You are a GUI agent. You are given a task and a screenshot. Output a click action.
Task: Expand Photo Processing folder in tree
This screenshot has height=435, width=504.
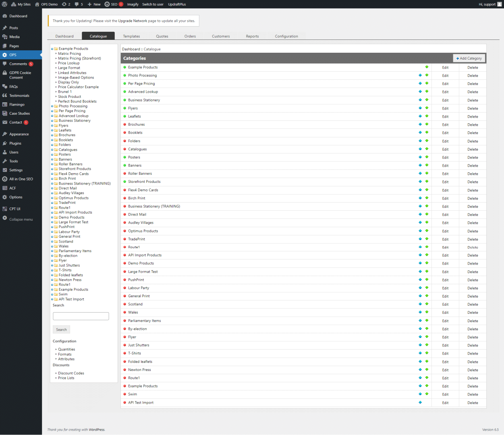tap(52, 106)
